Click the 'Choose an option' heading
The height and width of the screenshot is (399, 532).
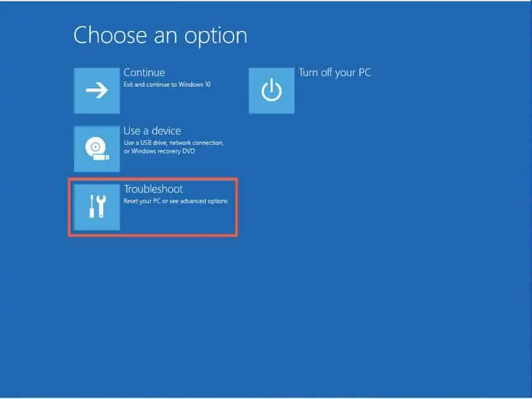coord(160,35)
